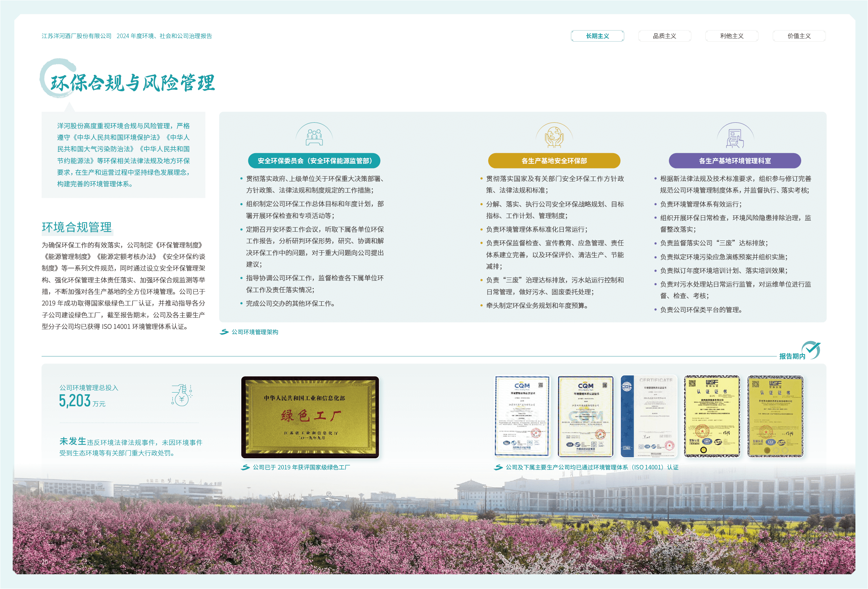
Task: Open the gold 绿色工厂 plaque image
Action: click(x=310, y=417)
